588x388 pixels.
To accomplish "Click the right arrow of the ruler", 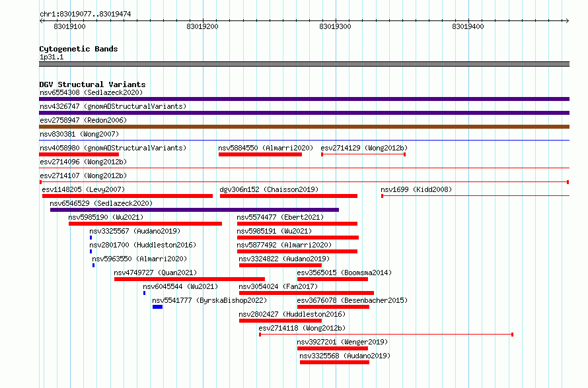I will 567,20.
